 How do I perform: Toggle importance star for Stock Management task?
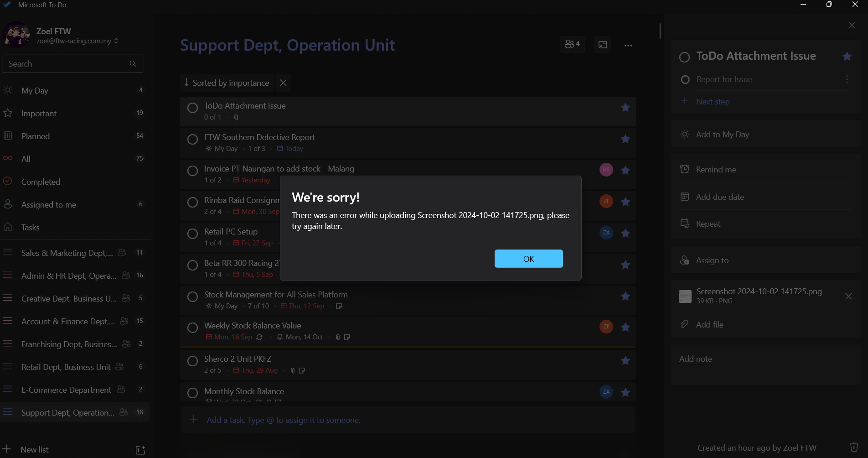625,297
